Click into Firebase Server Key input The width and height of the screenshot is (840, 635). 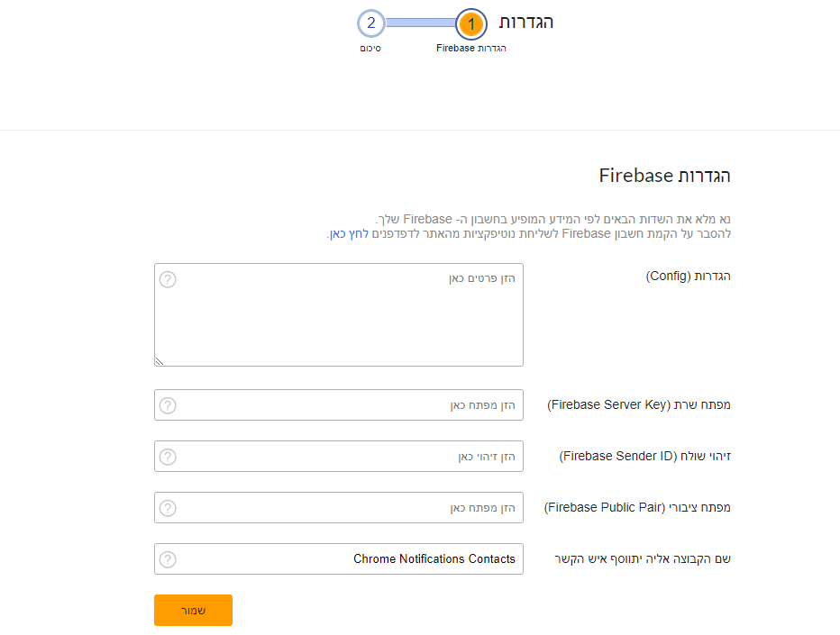tap(339, 404)
